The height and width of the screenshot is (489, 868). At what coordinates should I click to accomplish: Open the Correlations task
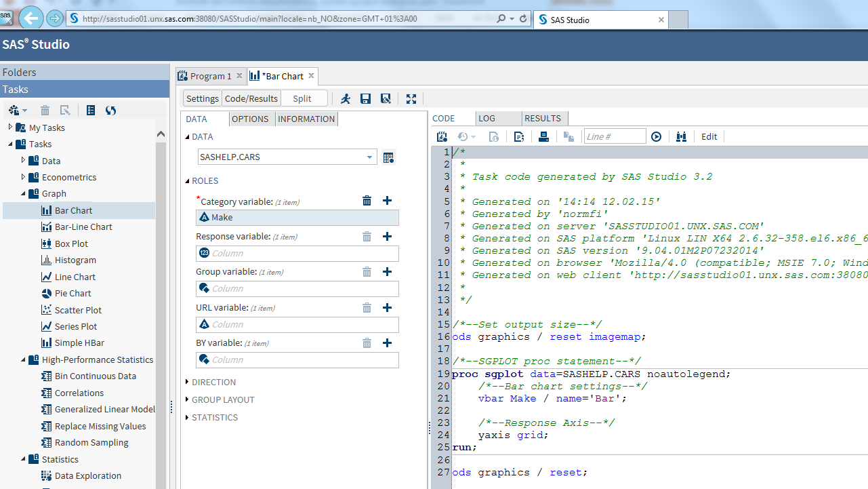tap(79, 393)
